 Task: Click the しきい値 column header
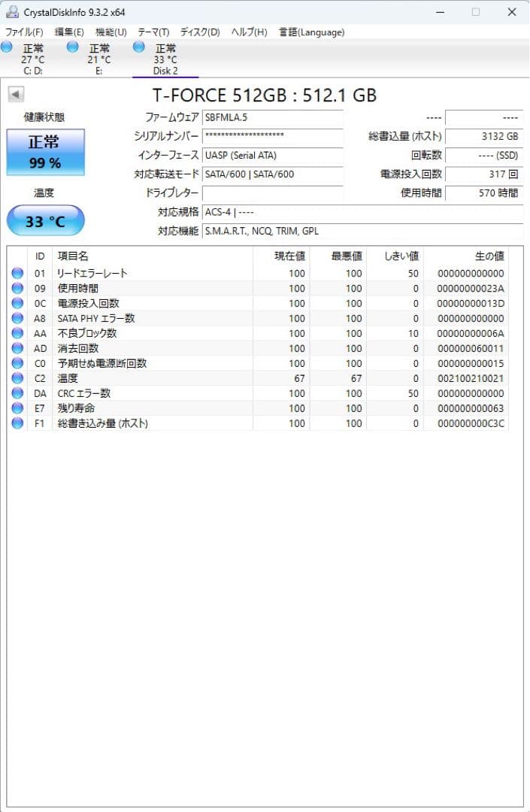pyautogui.click(x=395, y=256)
